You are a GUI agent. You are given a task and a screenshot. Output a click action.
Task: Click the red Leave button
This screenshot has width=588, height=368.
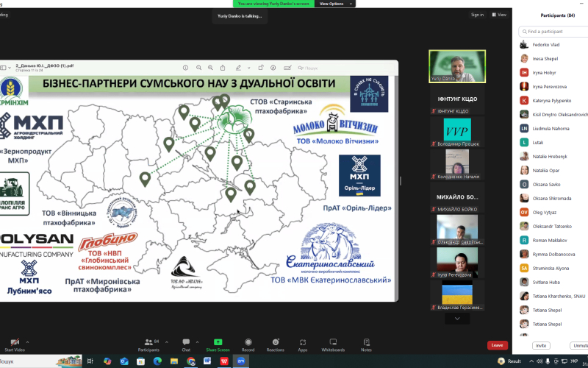[x=498, y=345]
